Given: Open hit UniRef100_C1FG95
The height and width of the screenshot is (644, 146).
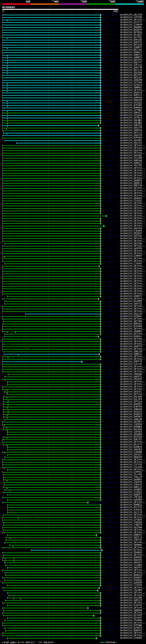Looking at the screenshot, I should point(131,17).
